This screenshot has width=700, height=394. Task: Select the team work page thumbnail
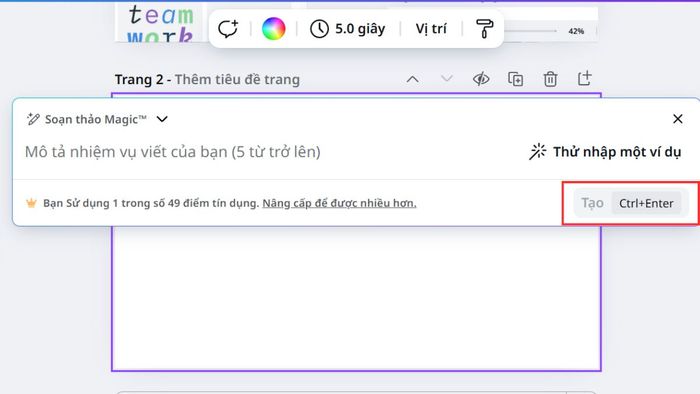158,23
